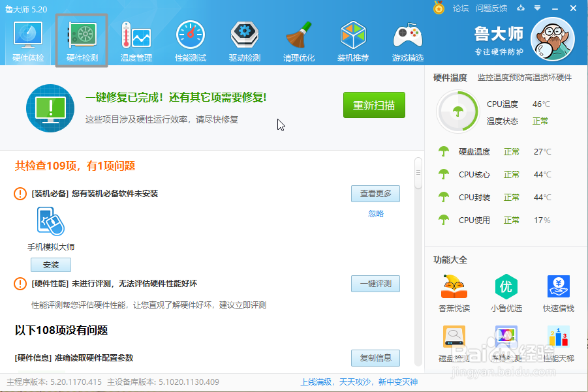Click the [硬件信息] 准确读取硬件配置参数 row
Viewport: 588px width, 392px height.
(74, 358)
